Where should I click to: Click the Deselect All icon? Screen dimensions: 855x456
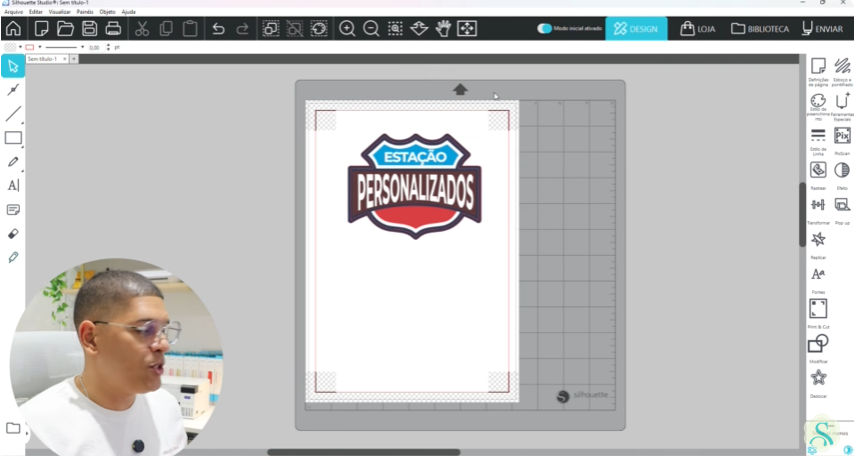pyautogui.click(x=294, y=28)
